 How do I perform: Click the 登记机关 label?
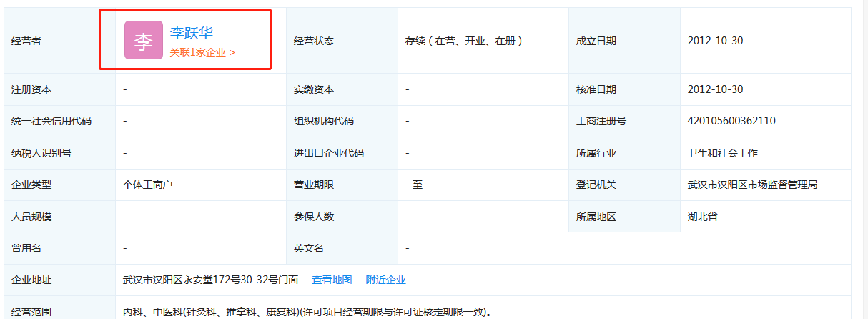[x=596, y=185]
